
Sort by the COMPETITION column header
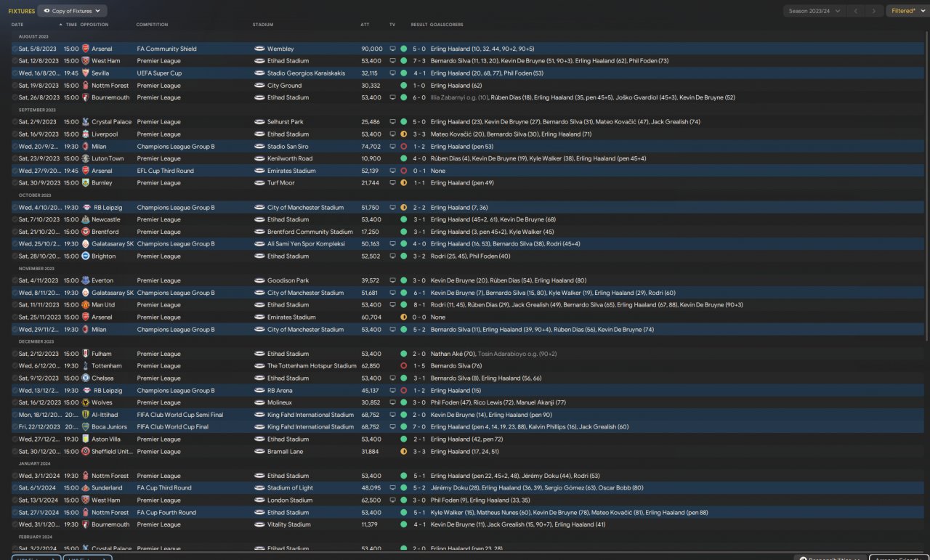click(x=152, y=25)
